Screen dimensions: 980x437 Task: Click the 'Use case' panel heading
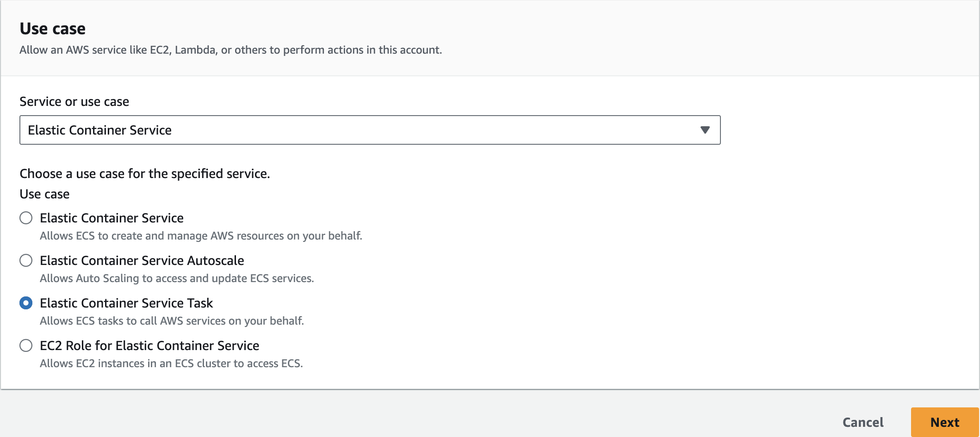52,29
